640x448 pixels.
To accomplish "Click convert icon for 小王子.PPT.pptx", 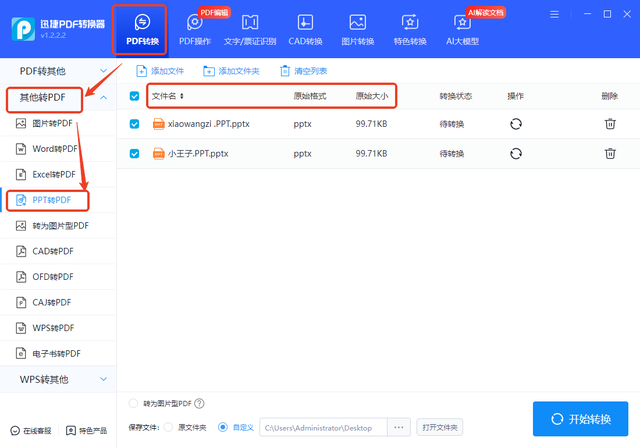I will coord(516,153).
